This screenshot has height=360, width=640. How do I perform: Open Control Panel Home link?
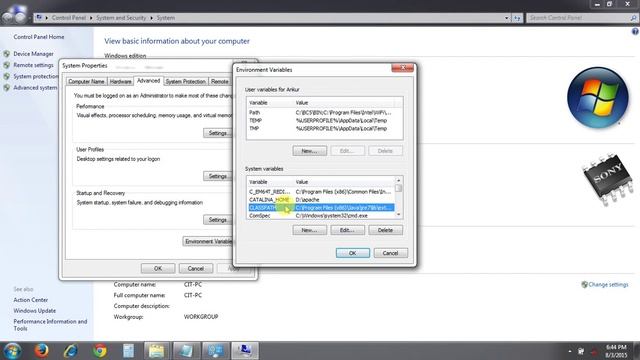39,37
